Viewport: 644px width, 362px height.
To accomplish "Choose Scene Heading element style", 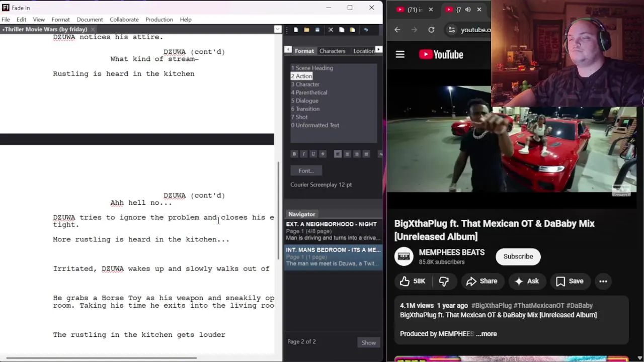I will pyautogui.click(x=312, y=68).
